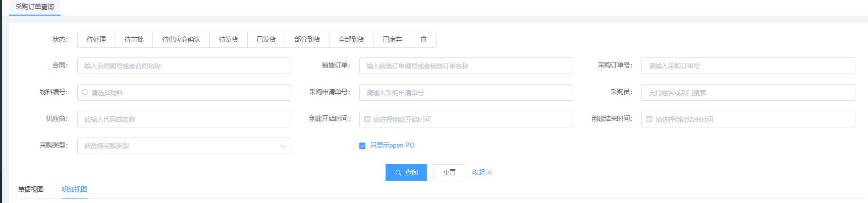Select the 明细视图 tab
This screenshot has height=203, width=868.
[x=74, y=189]
